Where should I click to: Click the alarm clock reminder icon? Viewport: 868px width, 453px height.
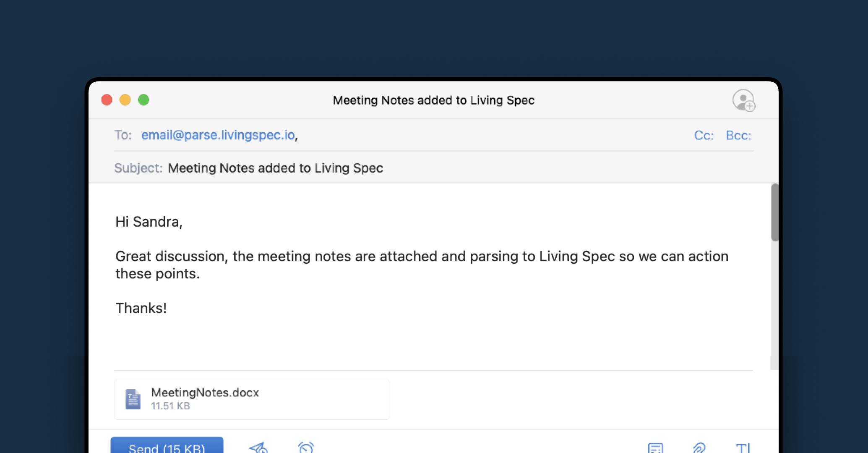[x=306, y=448]
